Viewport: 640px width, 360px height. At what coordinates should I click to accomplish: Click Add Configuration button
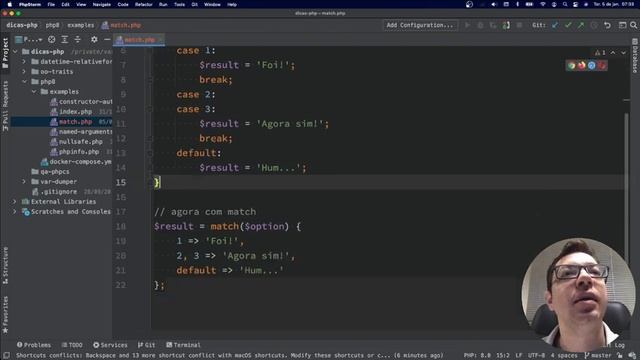pyautogui.click(x=420, y=25)
